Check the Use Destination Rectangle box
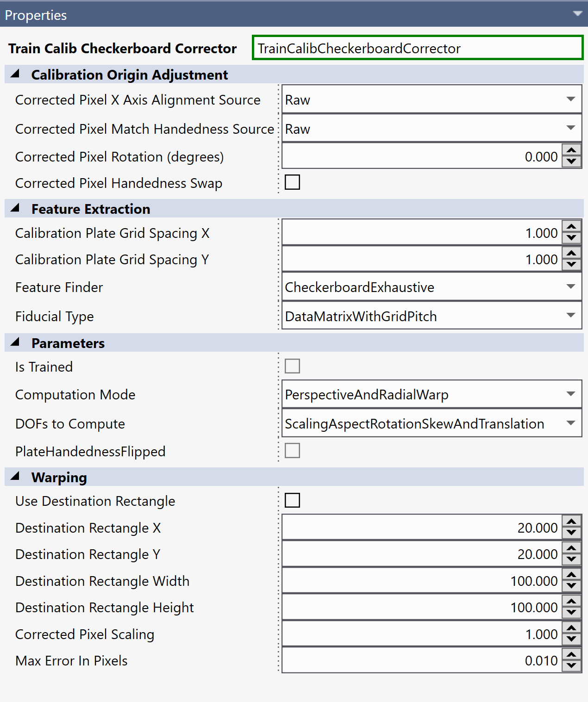588x702 pixels. 292,500
